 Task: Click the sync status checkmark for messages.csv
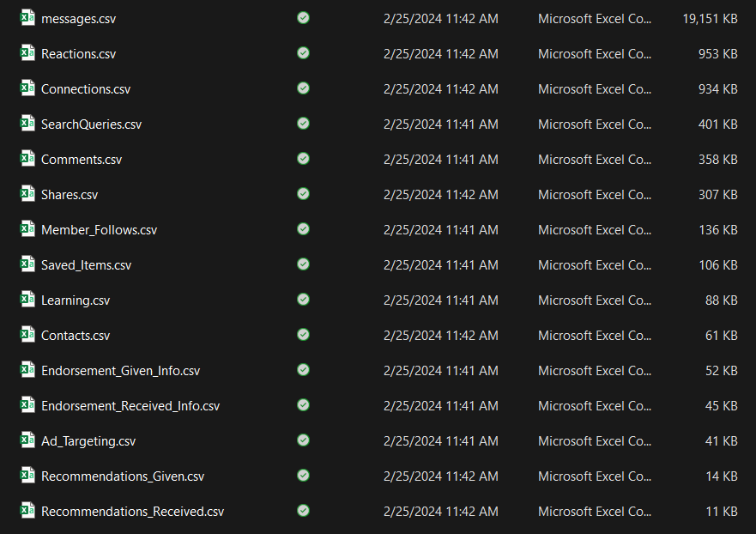coord(303,18)
